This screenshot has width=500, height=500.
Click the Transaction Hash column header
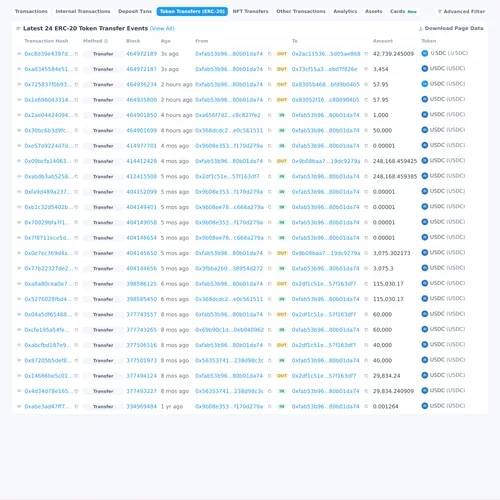(x=46, y=41)
